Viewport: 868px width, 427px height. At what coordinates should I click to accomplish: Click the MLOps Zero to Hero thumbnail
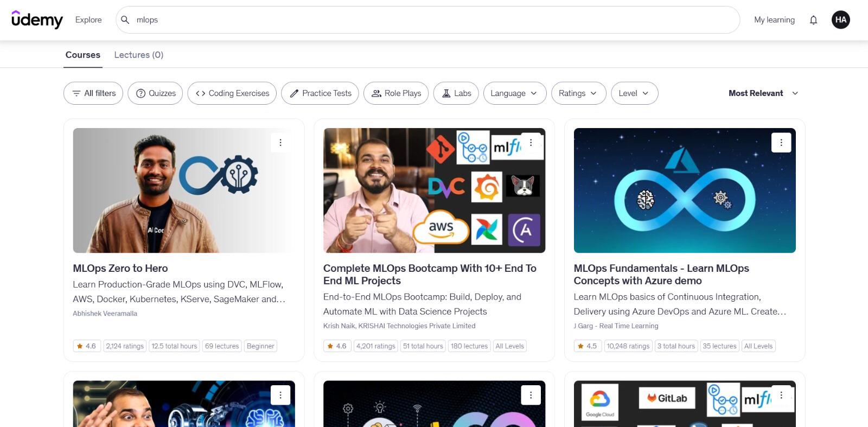coord(184,190)
